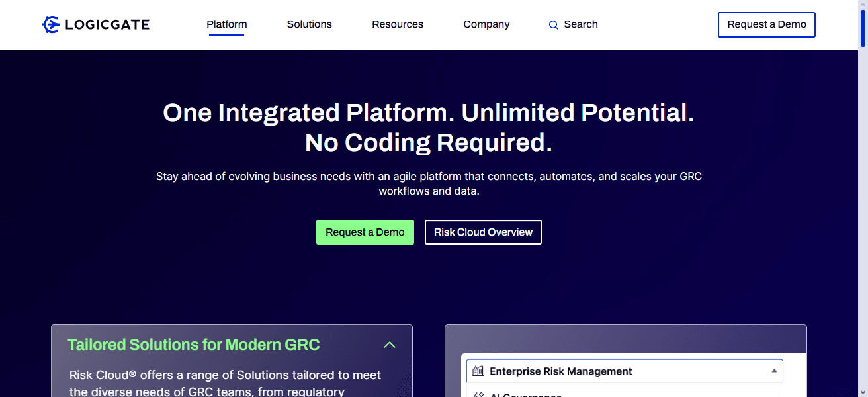Viewport: 868px width, 397px height.
Task: Open the Platform menu
Action: point(227,24)
